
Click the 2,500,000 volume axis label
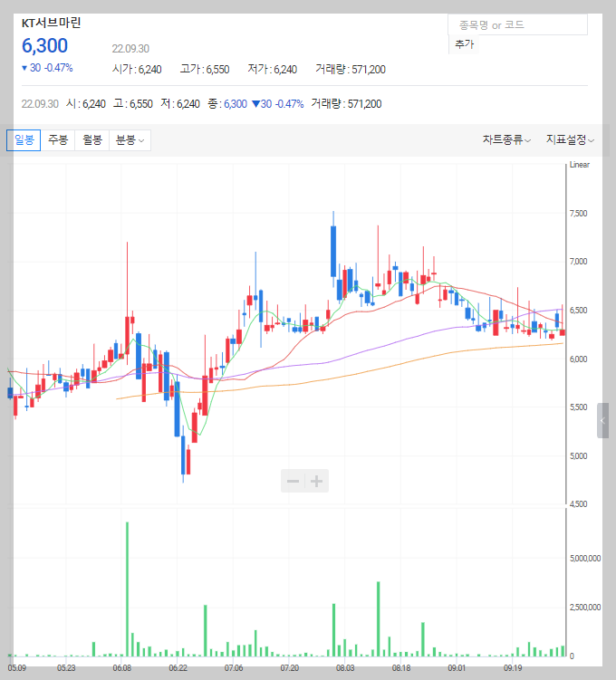point(585,608)
